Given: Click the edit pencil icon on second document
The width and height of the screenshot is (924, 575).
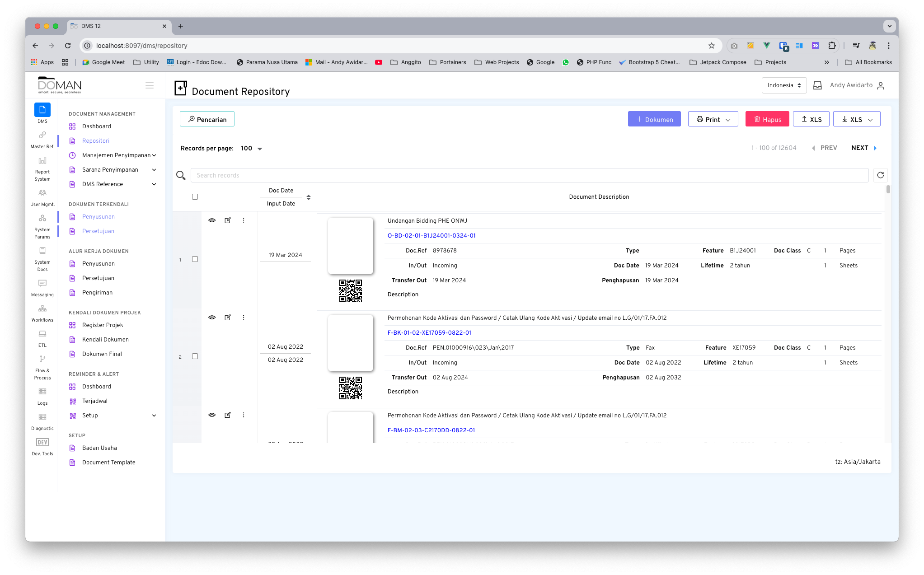Looking at the screenshot, I should tap(228, 317).
